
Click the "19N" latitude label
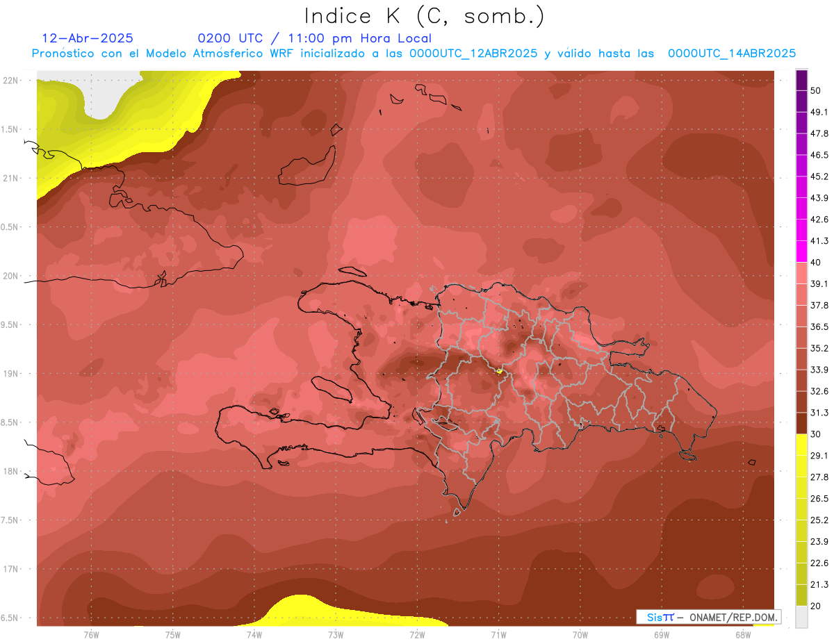click(x=10, y=374)
